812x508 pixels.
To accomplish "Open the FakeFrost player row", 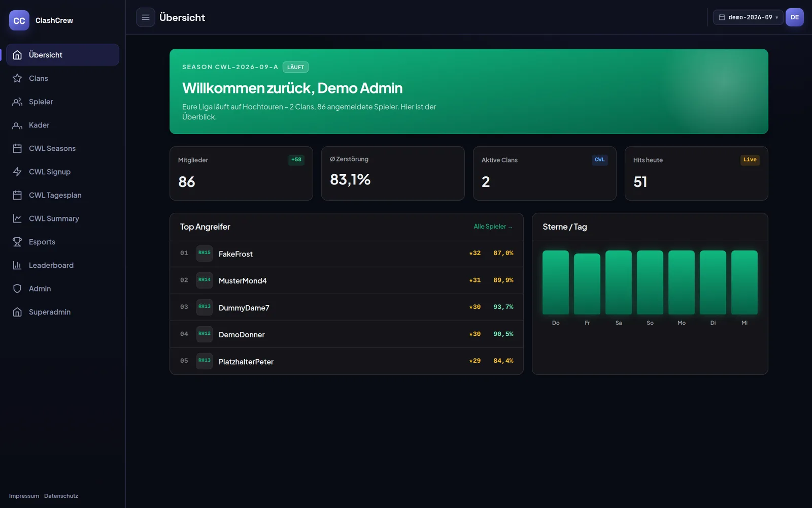I will click(x=347, y=253).
